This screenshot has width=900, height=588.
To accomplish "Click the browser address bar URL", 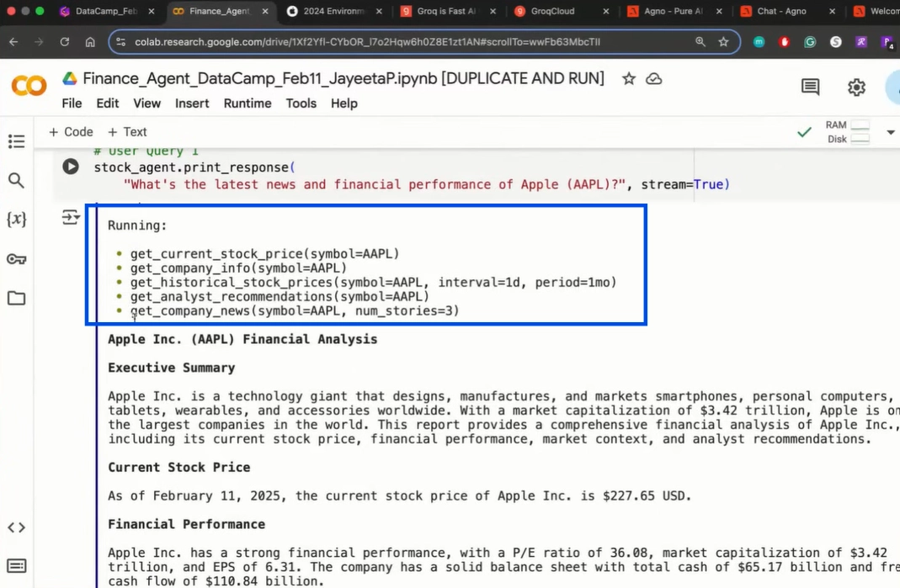I will click(x=367, y=42).
